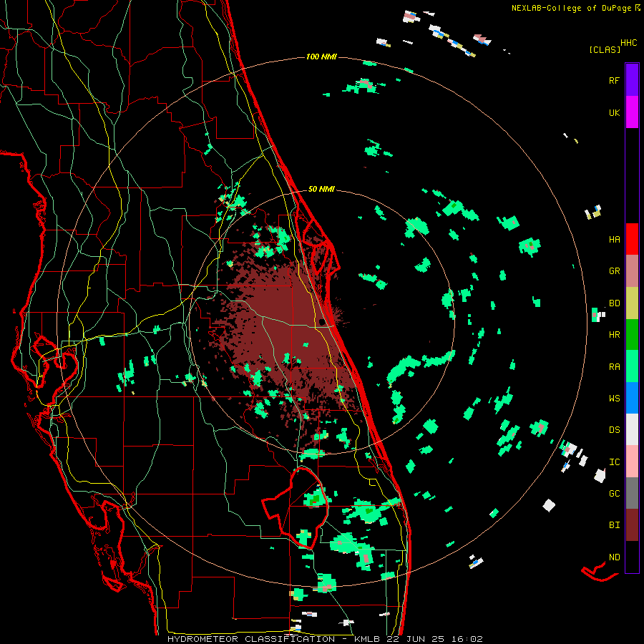This screenshot has height=644, width=644.
Task: Click the UK legend label text
Action: 614,112
